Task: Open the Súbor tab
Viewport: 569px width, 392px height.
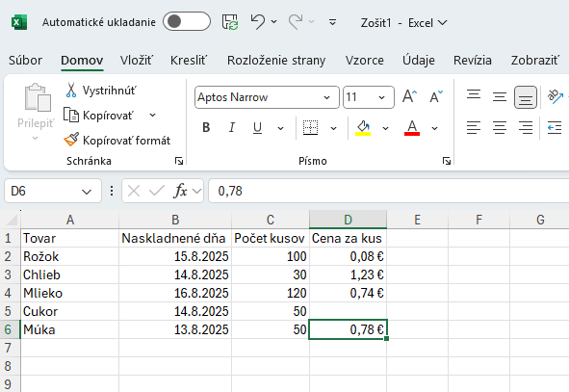Action: point(25,60)
